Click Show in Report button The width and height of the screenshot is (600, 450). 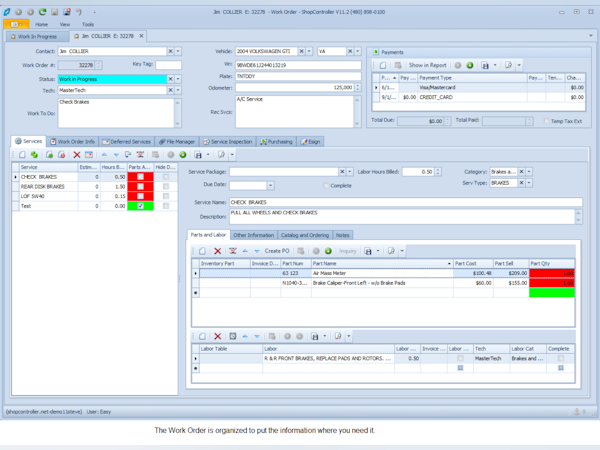[427, 65]
